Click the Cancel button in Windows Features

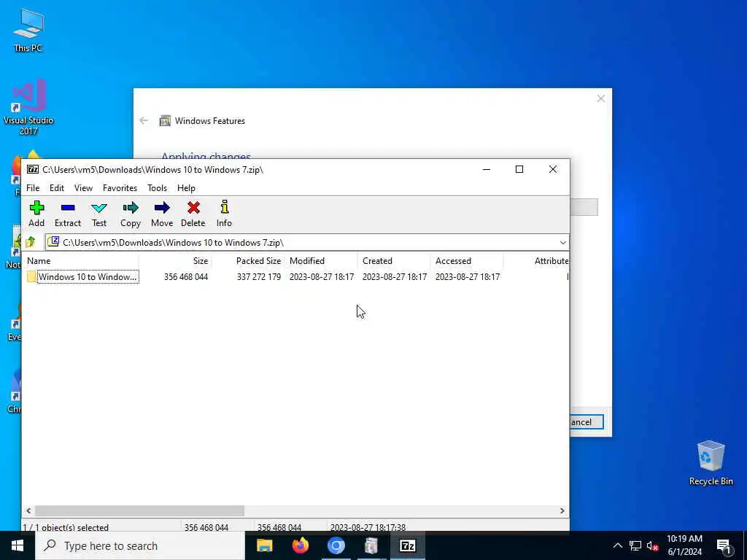587,422
